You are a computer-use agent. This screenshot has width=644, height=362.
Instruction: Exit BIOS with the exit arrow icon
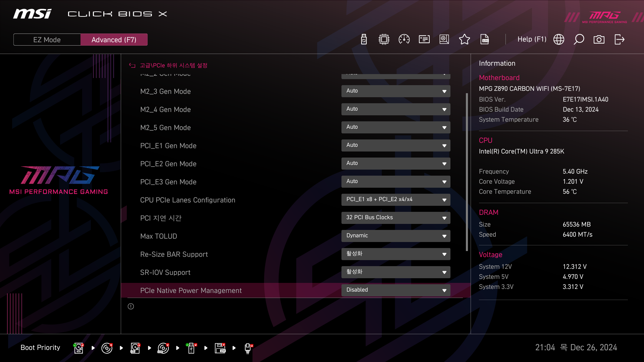(x=619, y=40)
